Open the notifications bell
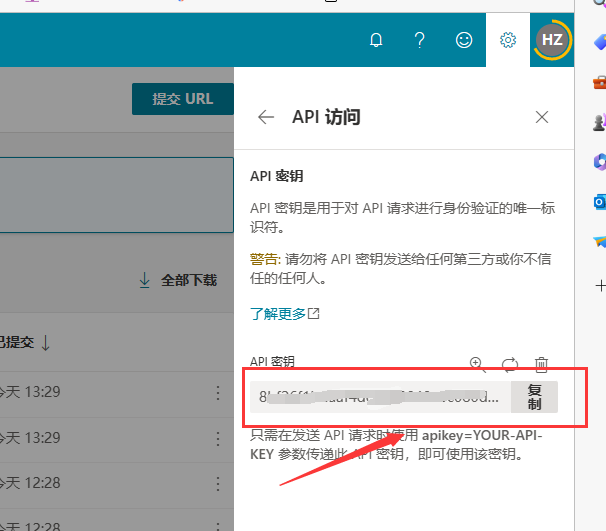Viewport: 606px width, 531px height. click(376, 40)
